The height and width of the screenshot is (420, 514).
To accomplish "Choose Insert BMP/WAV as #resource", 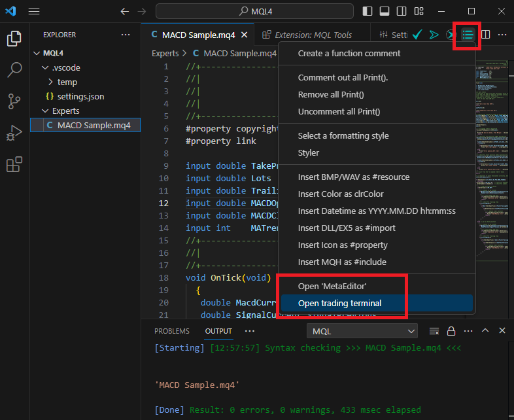I will [x=377, y=177].
